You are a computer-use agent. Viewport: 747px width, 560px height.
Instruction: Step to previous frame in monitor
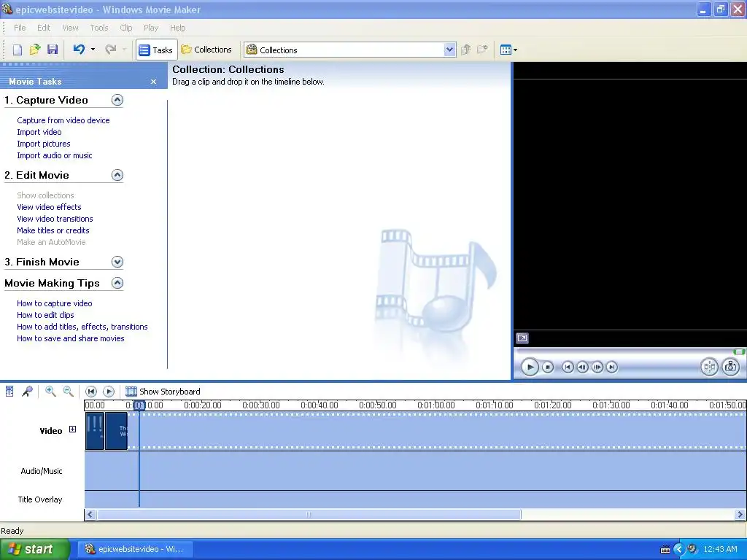click(582, 367)
